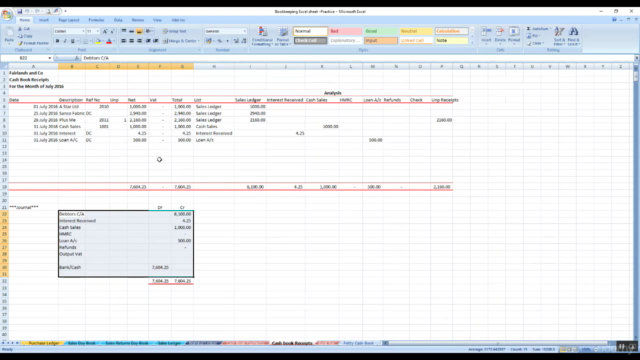Screen dimensions: 640x360
Task: Toggle Top Align
Action: (x=124, y=31)
